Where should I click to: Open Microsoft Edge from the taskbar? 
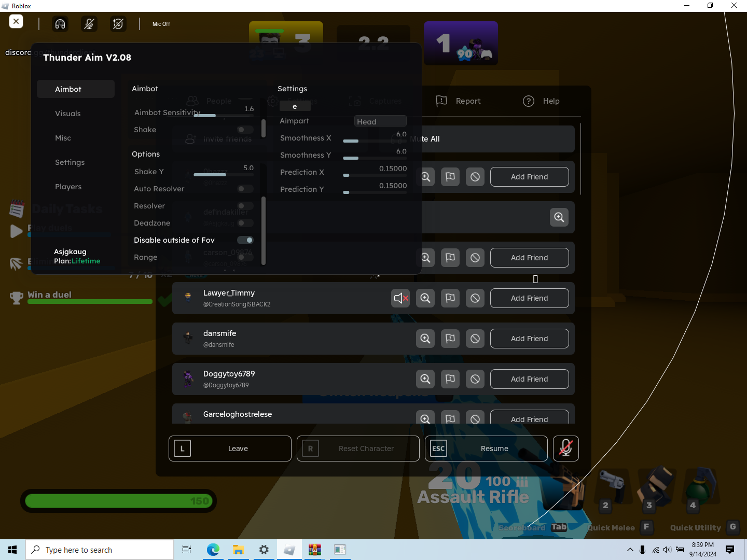click(x=213, y=550)
